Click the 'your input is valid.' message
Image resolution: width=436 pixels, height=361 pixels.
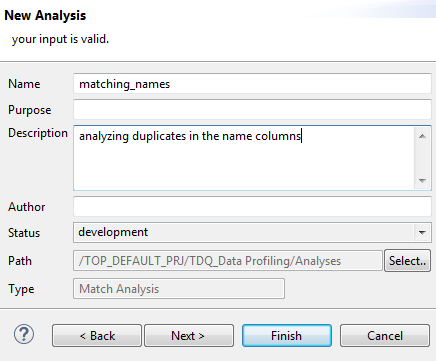click(x=60, y=39)
